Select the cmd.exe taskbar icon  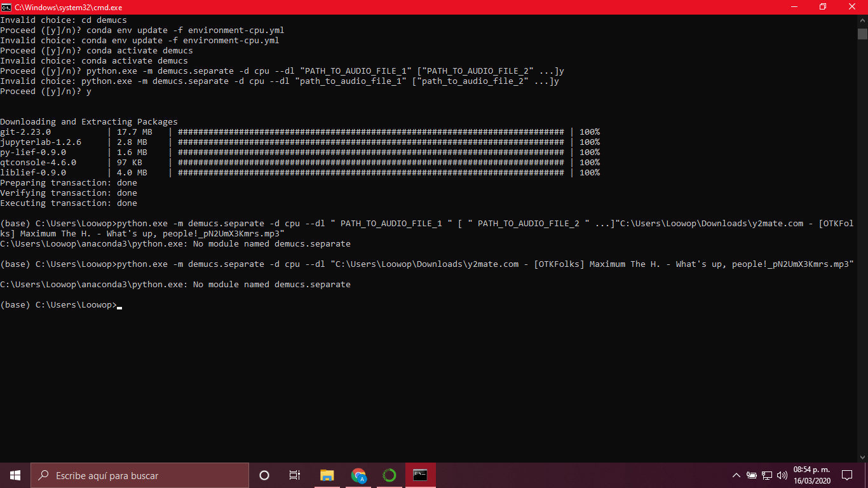click(x=421, y=475)
